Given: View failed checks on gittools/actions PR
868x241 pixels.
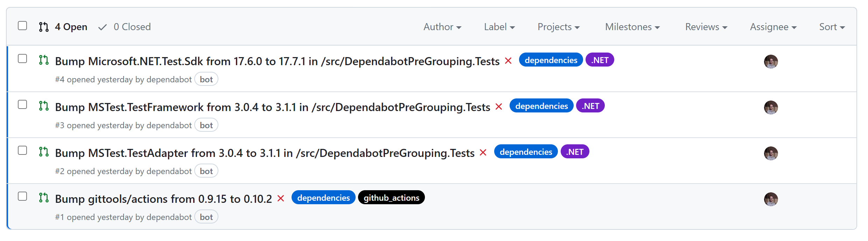Looking at the screenshot, I should pyautogui.click(x=281, y=199).
